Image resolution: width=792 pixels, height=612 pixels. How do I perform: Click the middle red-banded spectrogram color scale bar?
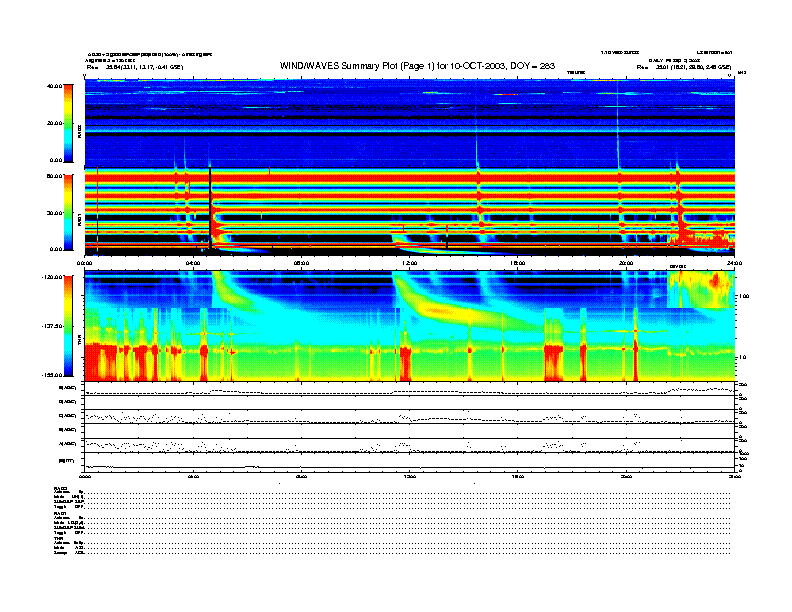(x=68, y=213)
